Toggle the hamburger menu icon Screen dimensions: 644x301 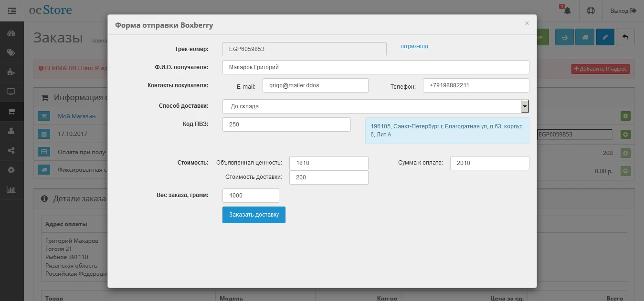(x=12, y=10)
